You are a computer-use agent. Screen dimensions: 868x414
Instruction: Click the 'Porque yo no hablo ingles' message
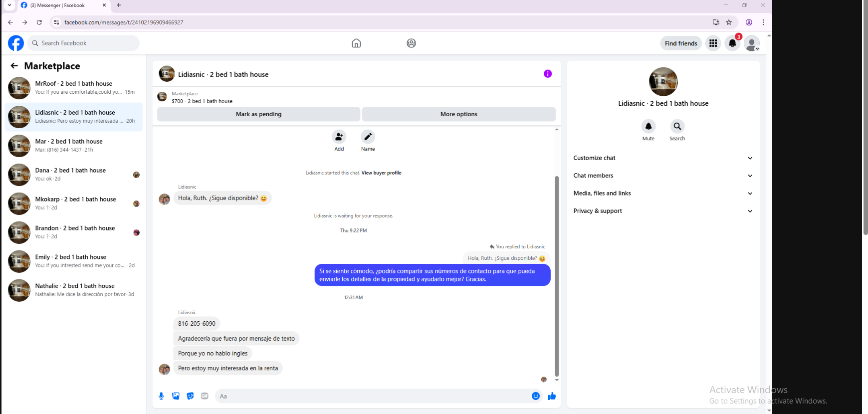point(213,354)
